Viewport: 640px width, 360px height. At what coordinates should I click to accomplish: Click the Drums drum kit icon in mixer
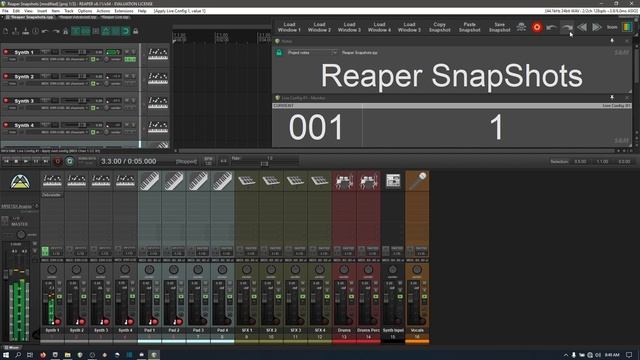[344, 181]
